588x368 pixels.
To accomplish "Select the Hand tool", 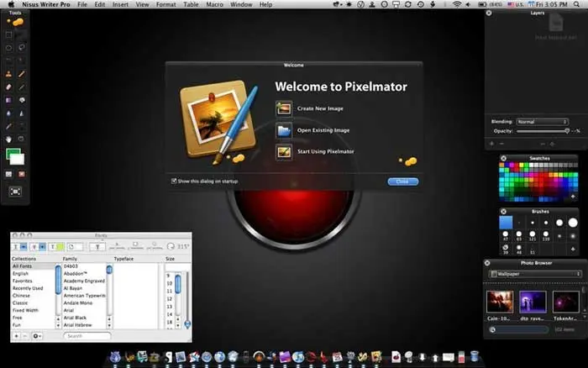I will pyautogui.click(x=8, y=139).
